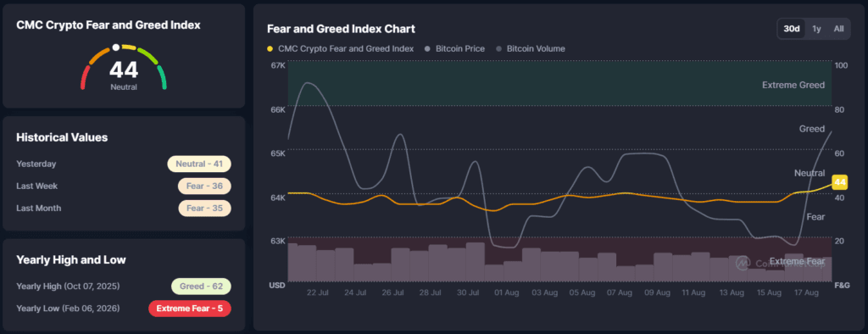Click the Extreme Fear - 5 badge
The image size is (868, 334).
[190, 308]
